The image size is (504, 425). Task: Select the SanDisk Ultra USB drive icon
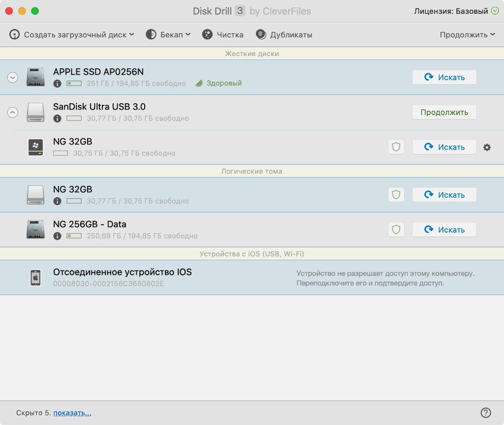[35, 112]
